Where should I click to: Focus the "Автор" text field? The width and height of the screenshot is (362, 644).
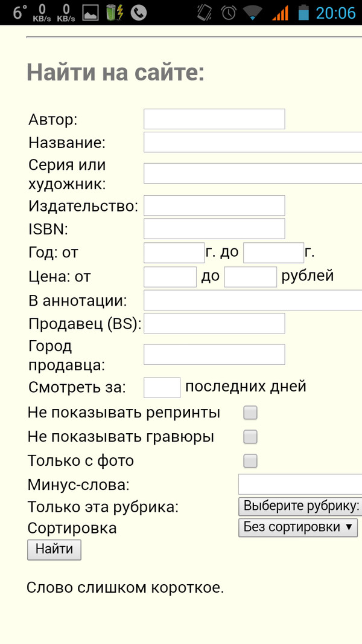214,119
